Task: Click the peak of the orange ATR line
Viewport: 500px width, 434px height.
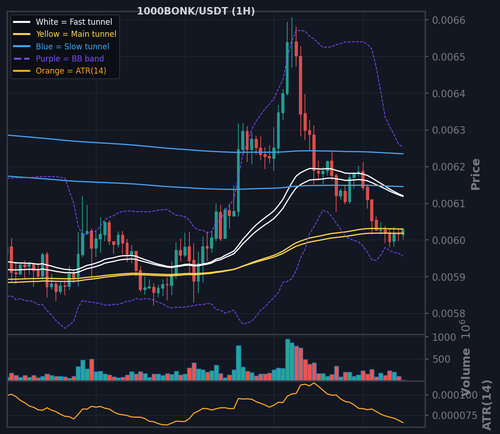Action: 314,383
